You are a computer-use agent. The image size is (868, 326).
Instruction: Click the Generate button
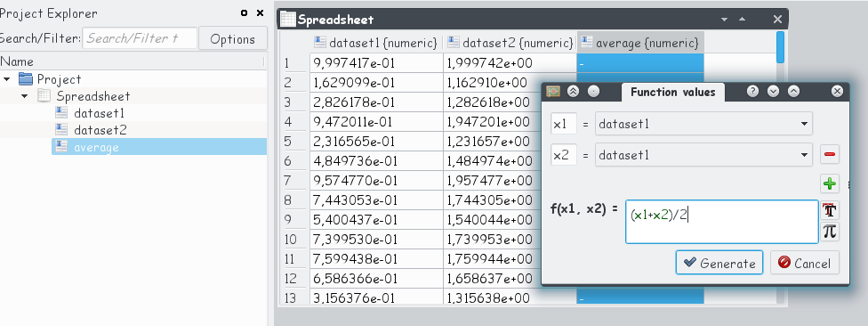(719, 263)
